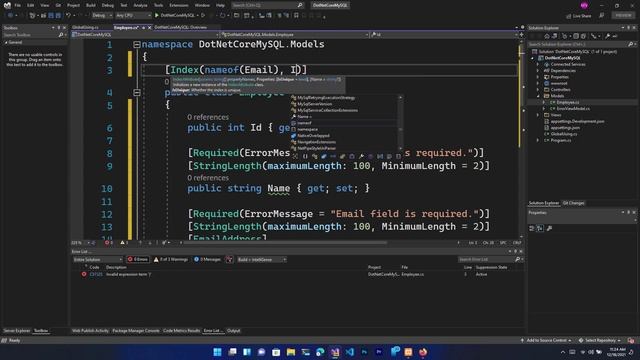Open the File menu

pyautogui.click(x=18, y=5)
